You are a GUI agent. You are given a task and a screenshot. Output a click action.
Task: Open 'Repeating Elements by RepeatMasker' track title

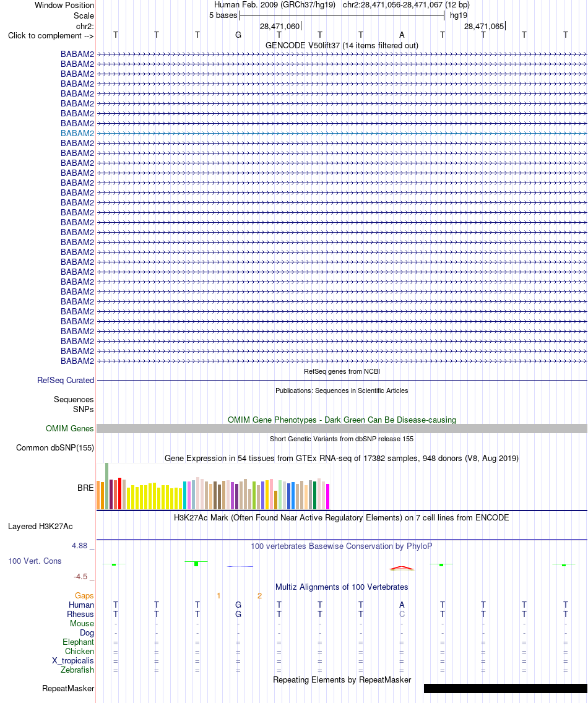point(342,680)
